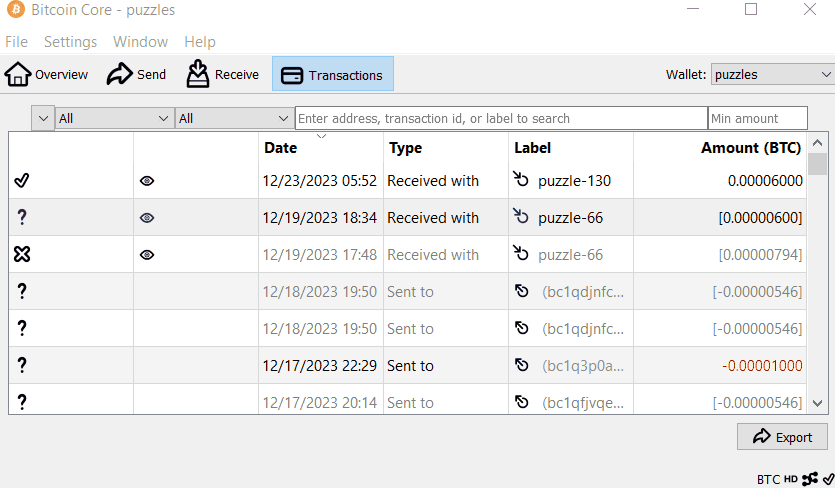Click the Export button
The image size is (835, 488).
click(782, 437)
